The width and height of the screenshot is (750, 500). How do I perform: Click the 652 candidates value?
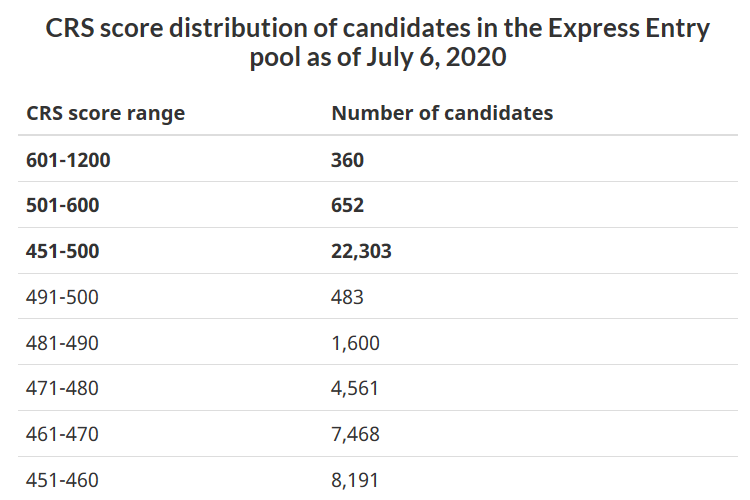tap(348, 206)
